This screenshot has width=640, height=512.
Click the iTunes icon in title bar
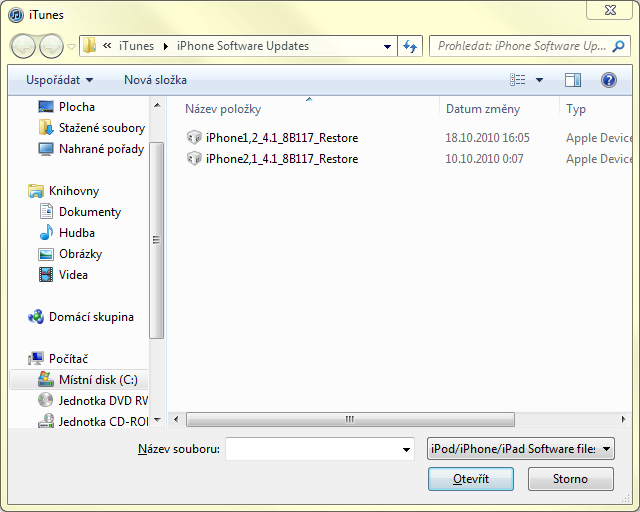pos(16,15)
